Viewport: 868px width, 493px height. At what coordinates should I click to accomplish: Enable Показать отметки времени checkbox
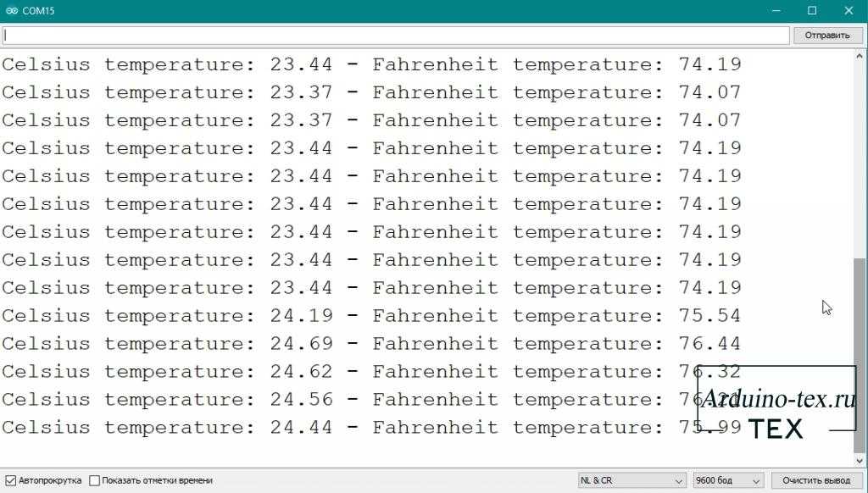[x=95, y=480]
